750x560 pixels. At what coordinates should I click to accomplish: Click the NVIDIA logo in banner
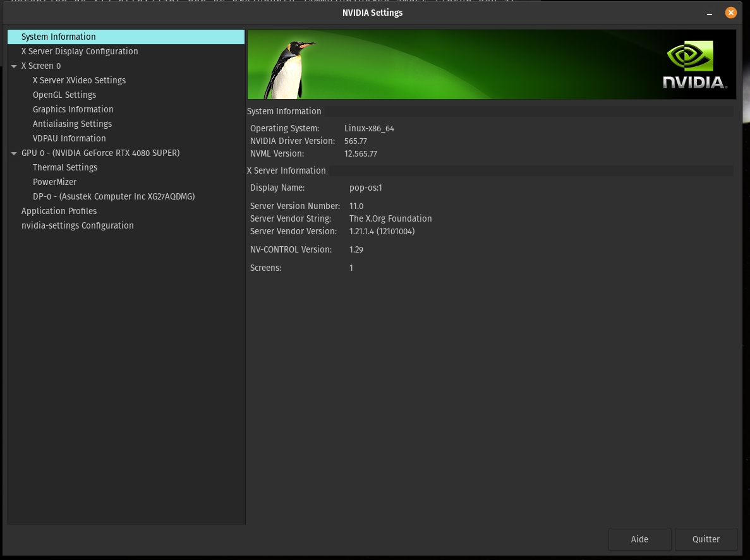click(x=694, y=65)
